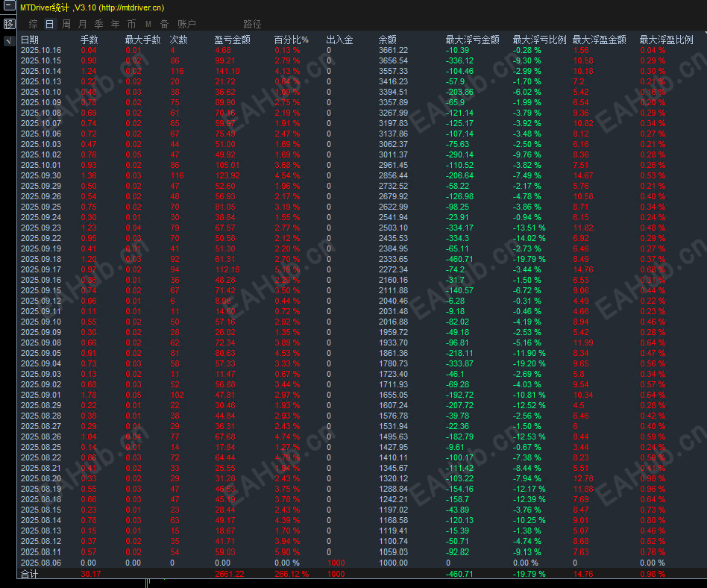Open the 币 symbol tab
Viewport: 707px width, 588px height.
132,24
